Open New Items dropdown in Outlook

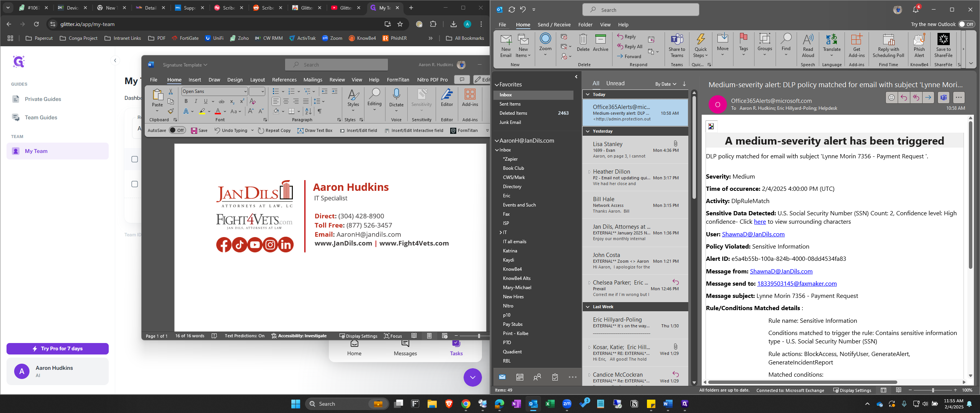pos(523,46)
